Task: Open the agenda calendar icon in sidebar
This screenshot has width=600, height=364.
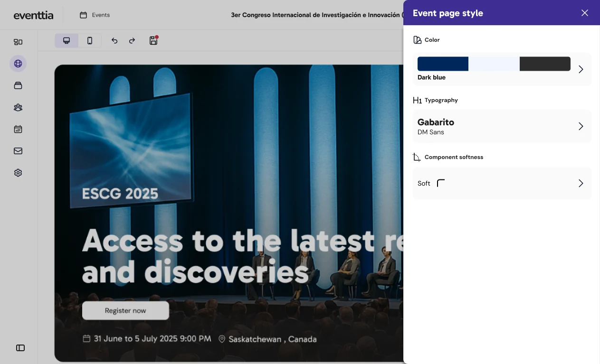Action: click(x=18, y=129)
